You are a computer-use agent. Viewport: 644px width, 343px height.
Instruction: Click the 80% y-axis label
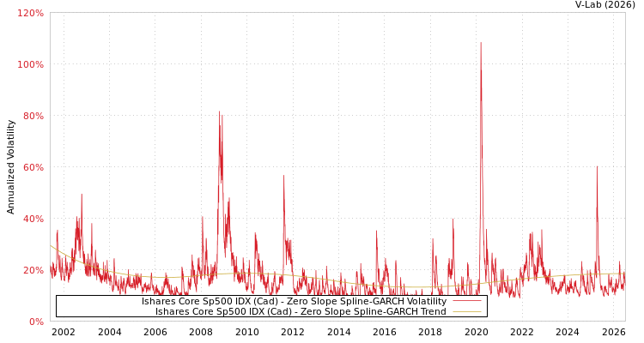[33, 116]
